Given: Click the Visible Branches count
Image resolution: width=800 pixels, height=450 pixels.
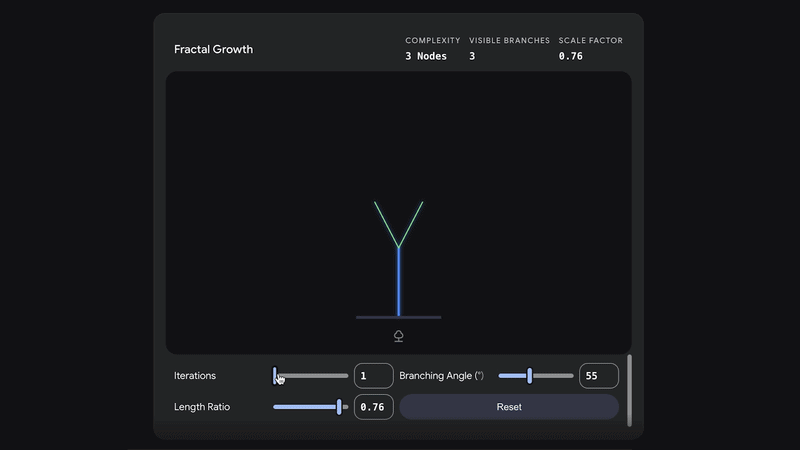Looking at the screenshot, I should (x=472, y=56).
